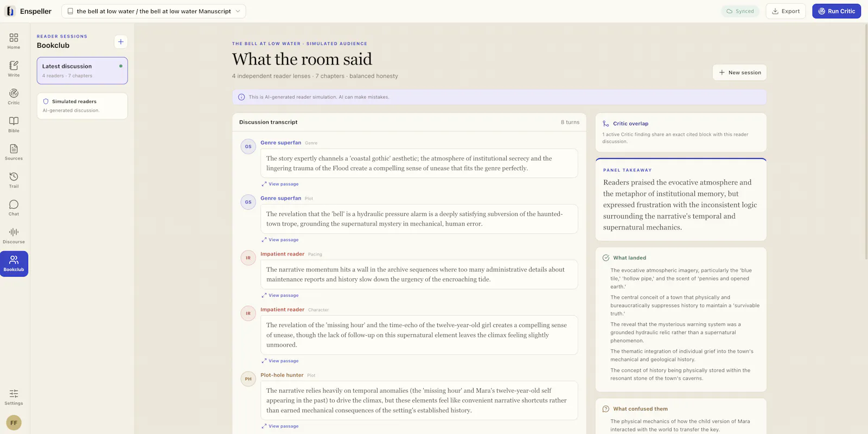Click the Panel Takeaway label
Viewport: 868px width, 434px height.
[627, 170]
